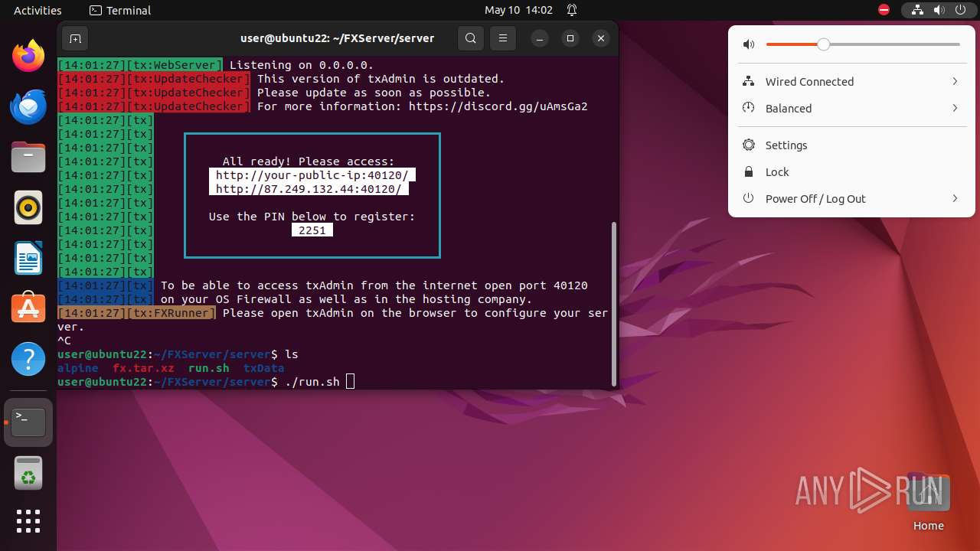The height and width of the screenshot is (551, 980).
Task: Click the run.sh file name in listing
Action: click(x=209, y=368)
